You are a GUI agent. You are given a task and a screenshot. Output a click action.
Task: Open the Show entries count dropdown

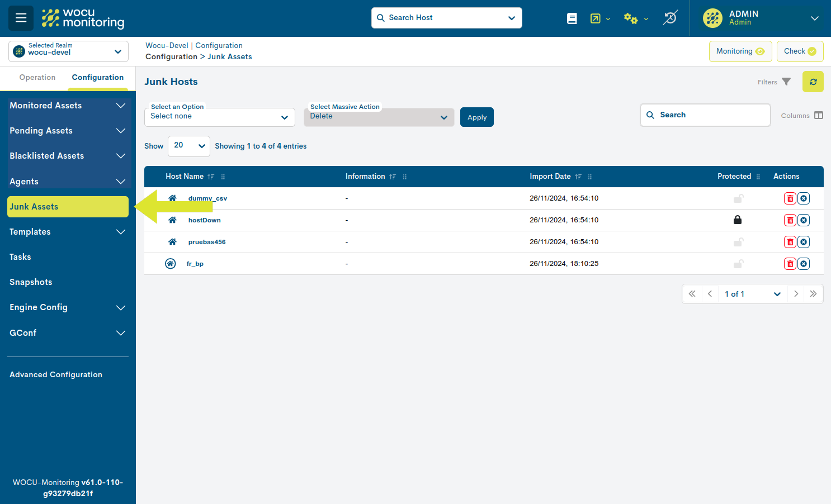(x=189, y=146)
